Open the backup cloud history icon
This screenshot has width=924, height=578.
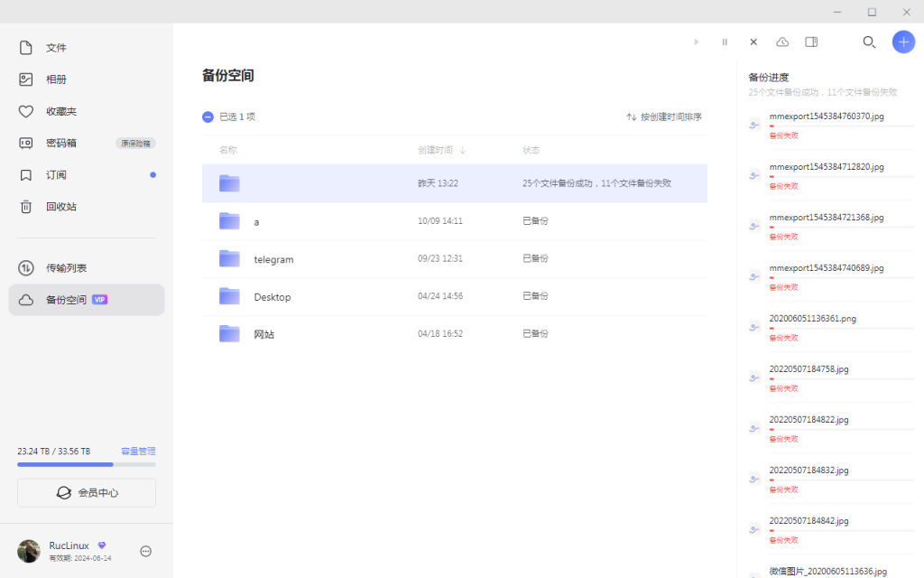(782, 42)
